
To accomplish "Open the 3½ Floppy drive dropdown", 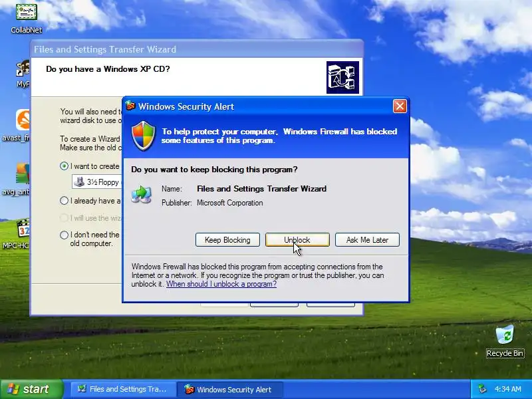I will tap(97, 182).
